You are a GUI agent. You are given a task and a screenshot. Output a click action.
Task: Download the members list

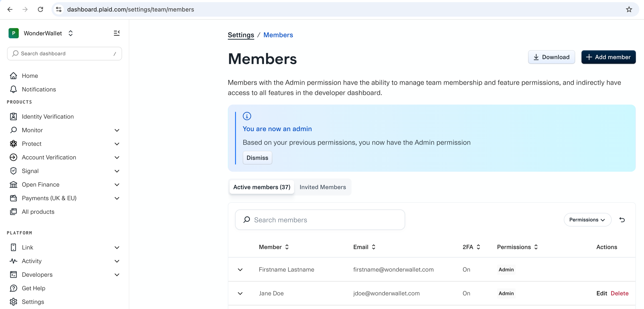[x=551, y=57]
